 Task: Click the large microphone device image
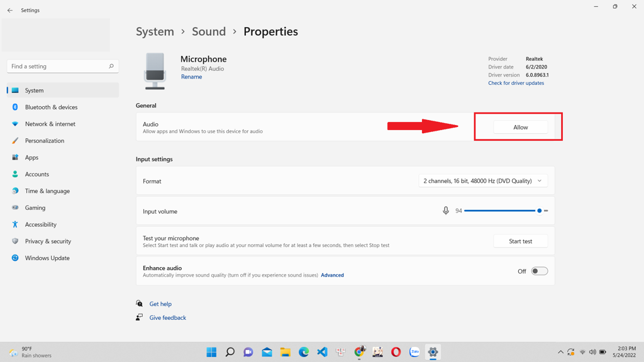(155, 71)
